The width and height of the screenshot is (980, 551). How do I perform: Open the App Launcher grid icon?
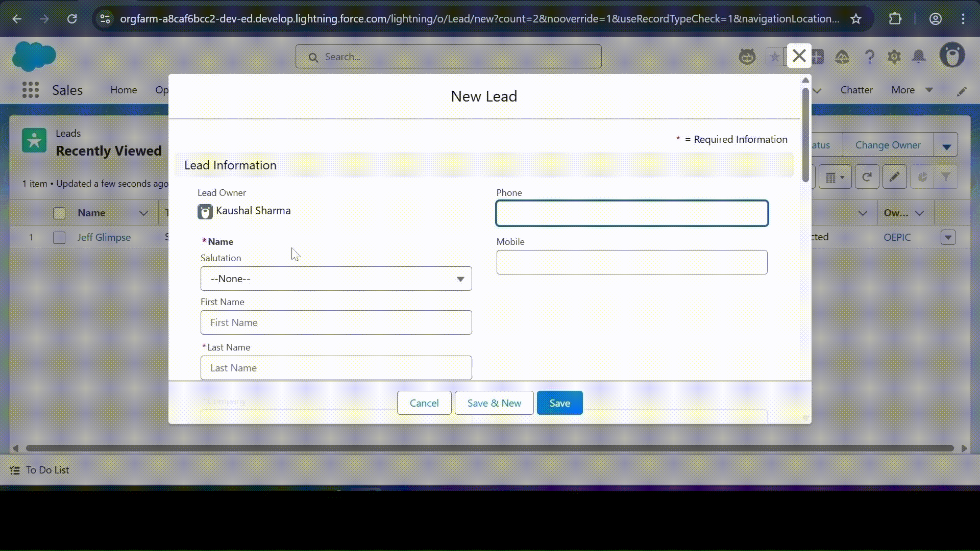click(31, 90)
